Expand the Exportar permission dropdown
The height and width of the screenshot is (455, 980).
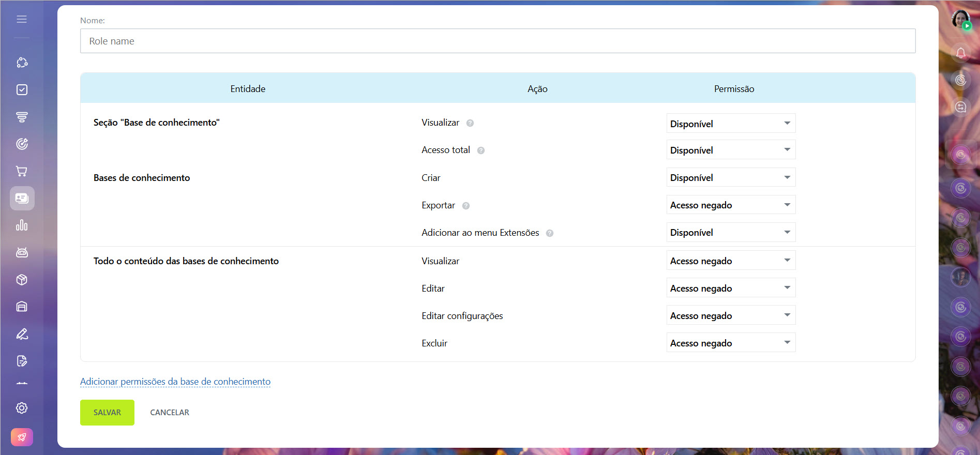pyautogui.click(x=730, y=205)
